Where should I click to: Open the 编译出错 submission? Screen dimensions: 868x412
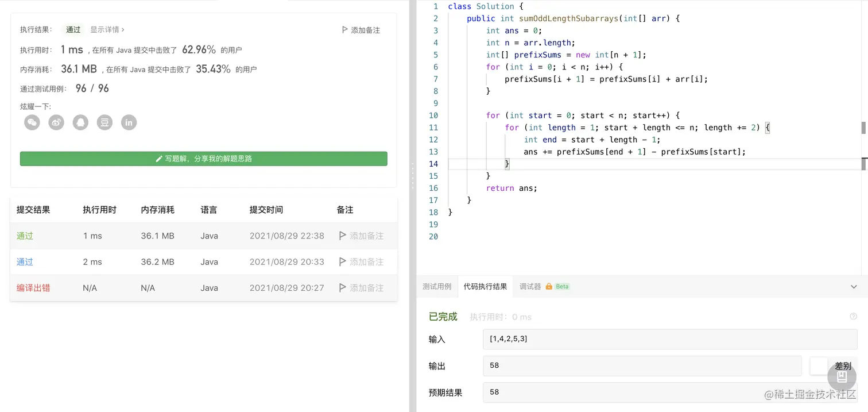click(33, 288)
